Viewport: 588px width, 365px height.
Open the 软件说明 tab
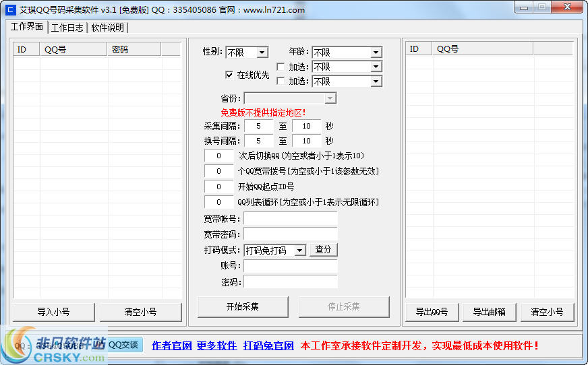[108, 28]
